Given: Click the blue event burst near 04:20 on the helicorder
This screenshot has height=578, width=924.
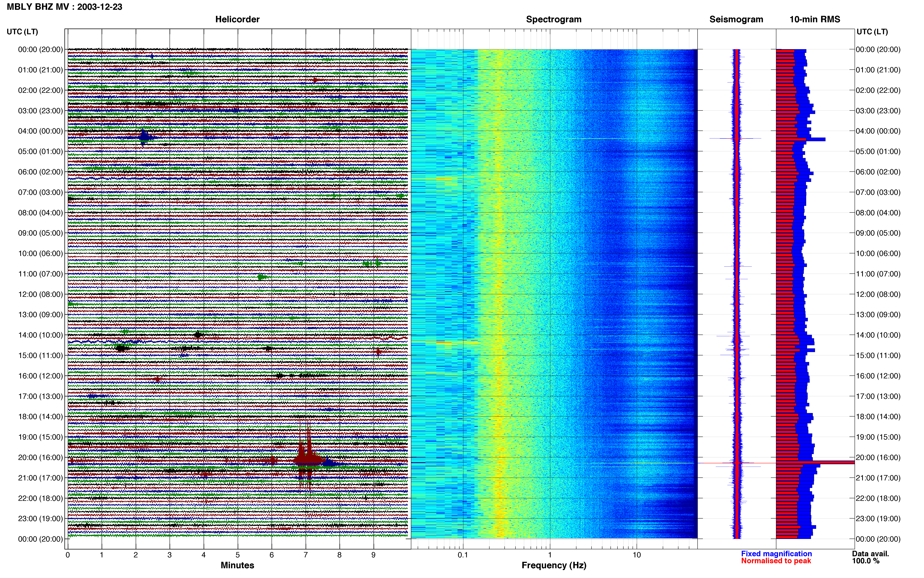Looking at the screenshot, I should point(145,138).
